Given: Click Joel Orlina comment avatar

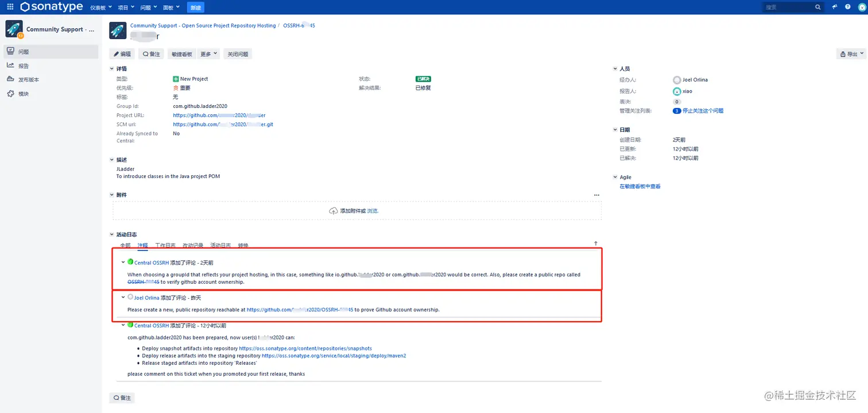Looking at the screenshot, I should 130,297.
